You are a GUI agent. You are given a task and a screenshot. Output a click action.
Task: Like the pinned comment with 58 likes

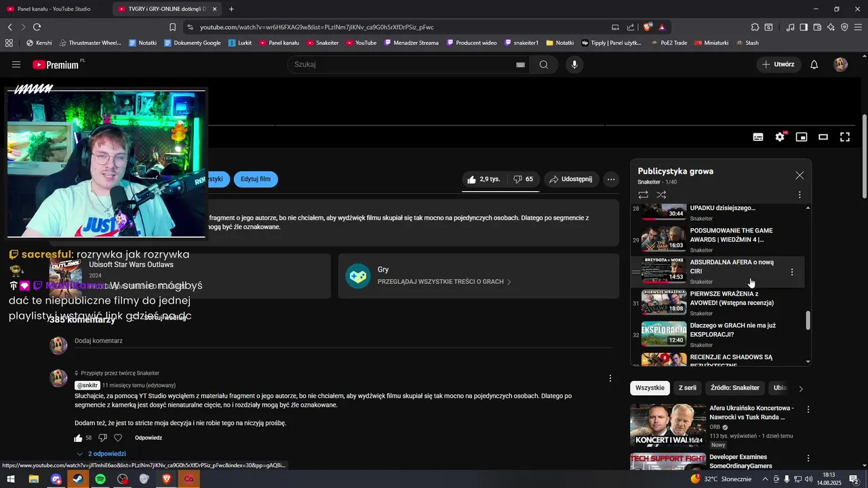tap(79, 438)
